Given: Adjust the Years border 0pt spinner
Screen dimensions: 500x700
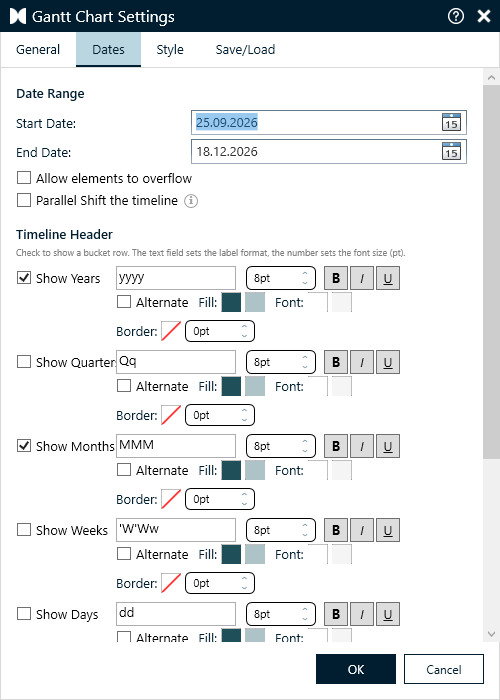Looking at the screenshot, I should (x=220, y=331).
